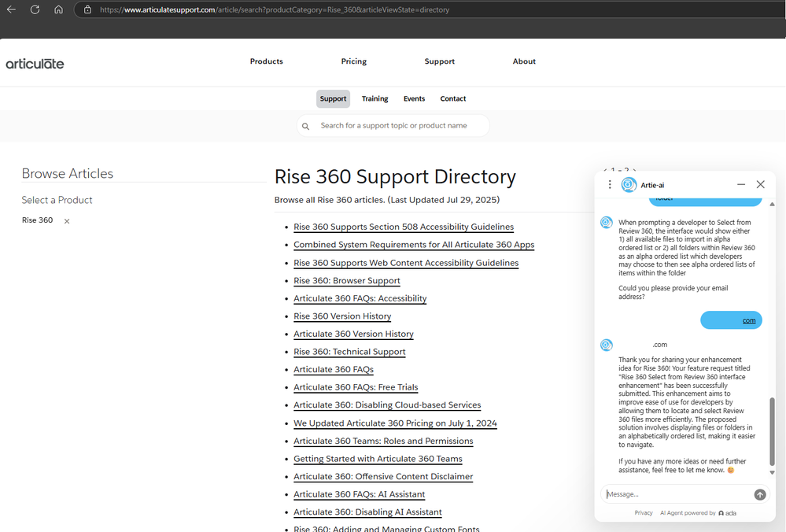This screenshot has height=532, width=786.
Task: Click the browser back arrow
Action: (11, 9)
